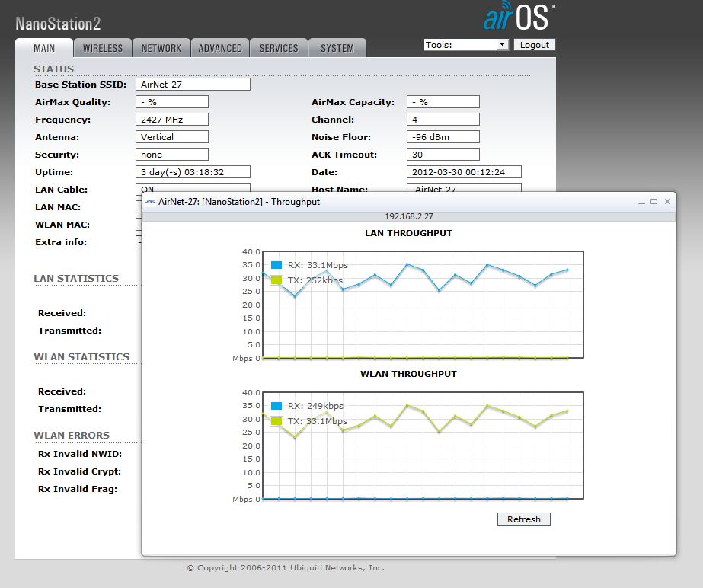Open the ADVANCED tab

coord(220,48)
